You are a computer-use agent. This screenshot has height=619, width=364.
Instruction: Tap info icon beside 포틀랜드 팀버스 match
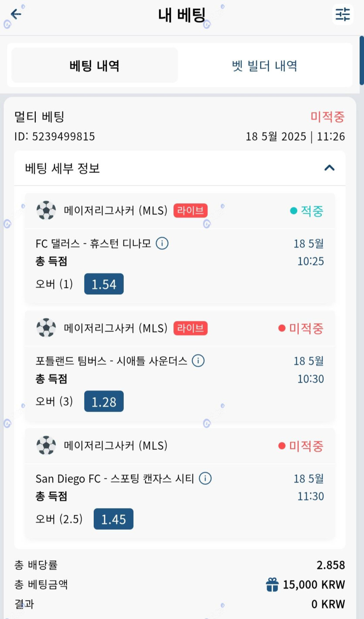[198, 361]
